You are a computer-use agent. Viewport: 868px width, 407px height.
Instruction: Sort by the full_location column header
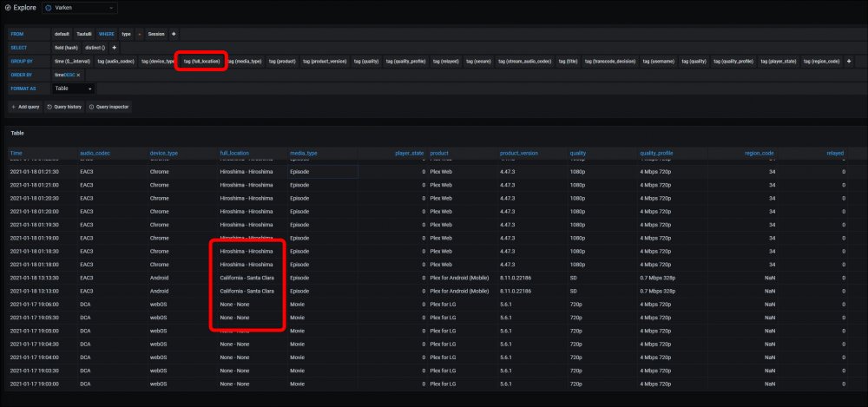coord(234,153)
